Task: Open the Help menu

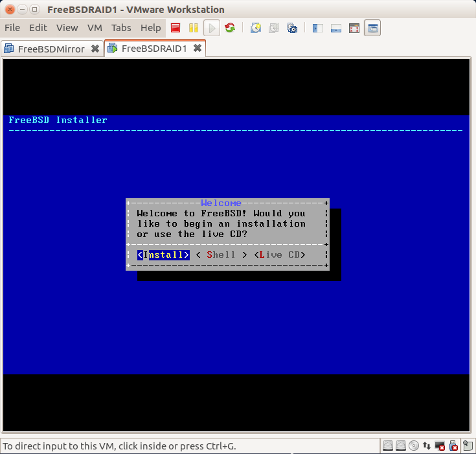Action: point(150,28)
